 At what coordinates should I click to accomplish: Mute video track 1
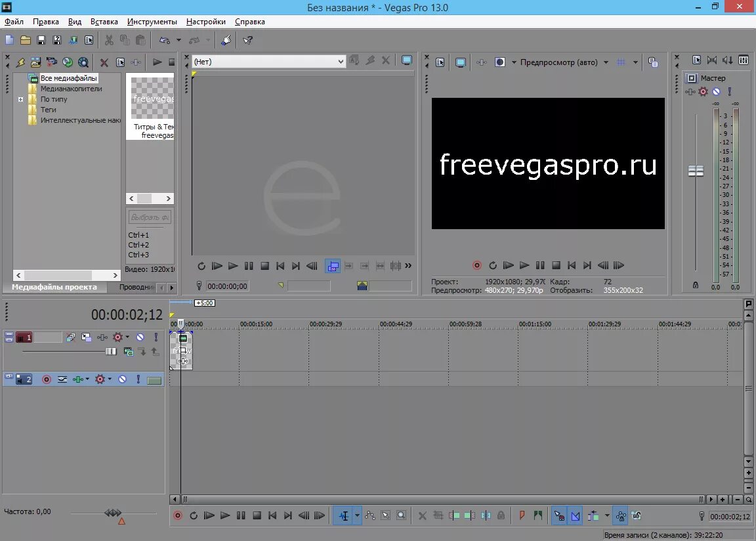[x=140, y=337]
